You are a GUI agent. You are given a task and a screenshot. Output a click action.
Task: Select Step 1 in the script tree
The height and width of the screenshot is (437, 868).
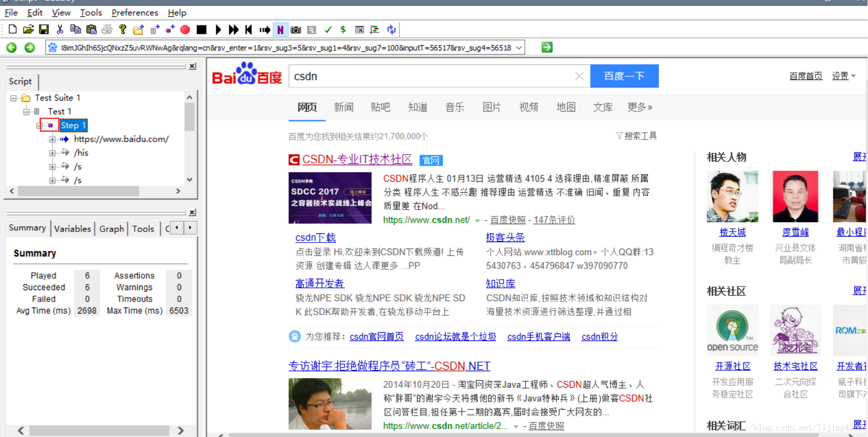pyautogui.click(x=73, y=125)
